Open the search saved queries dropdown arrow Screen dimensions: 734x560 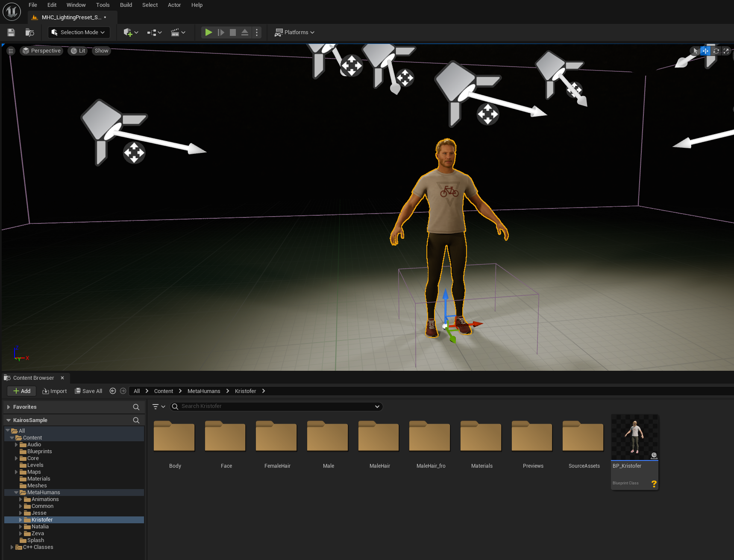pos(377,407)
